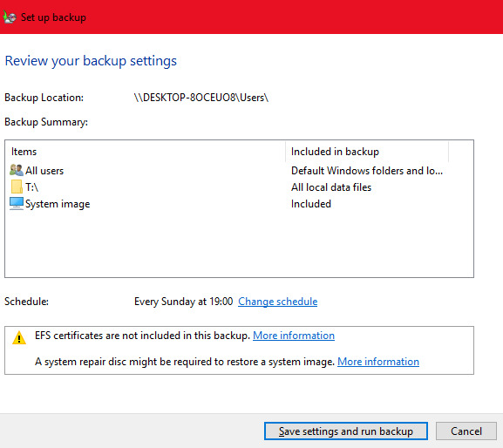Click the T:\ folder icon

pyautogui.click(x=17, y=187)
